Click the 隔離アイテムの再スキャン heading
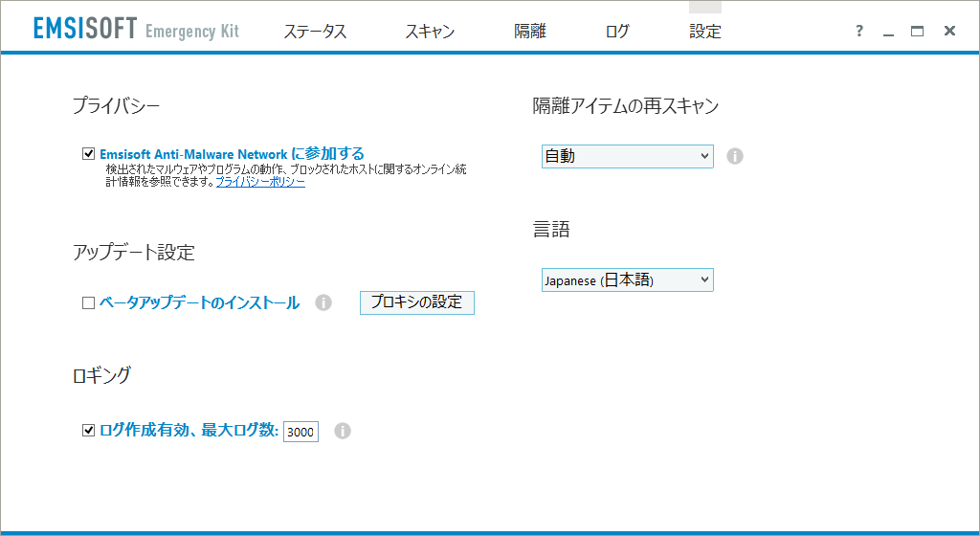 coord(626,106)
